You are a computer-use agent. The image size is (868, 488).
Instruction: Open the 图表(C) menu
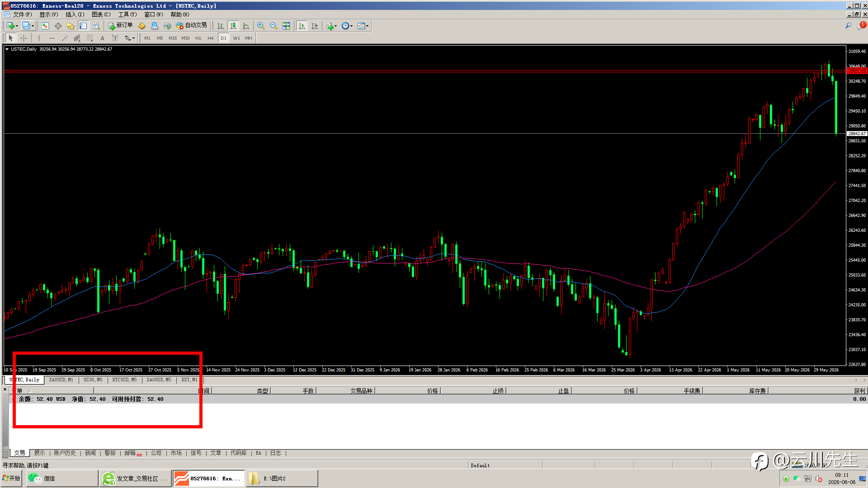(101, 14)
